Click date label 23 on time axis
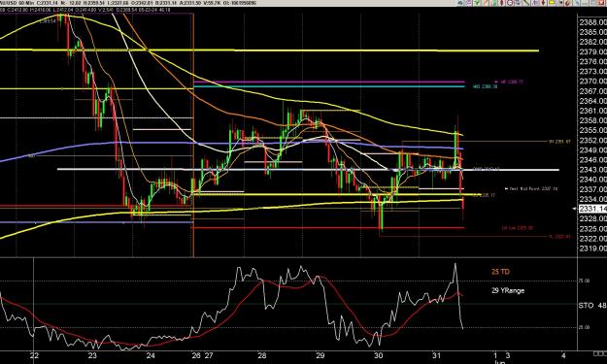The width and height of the screenshot is (607, 364). [92, 356]
